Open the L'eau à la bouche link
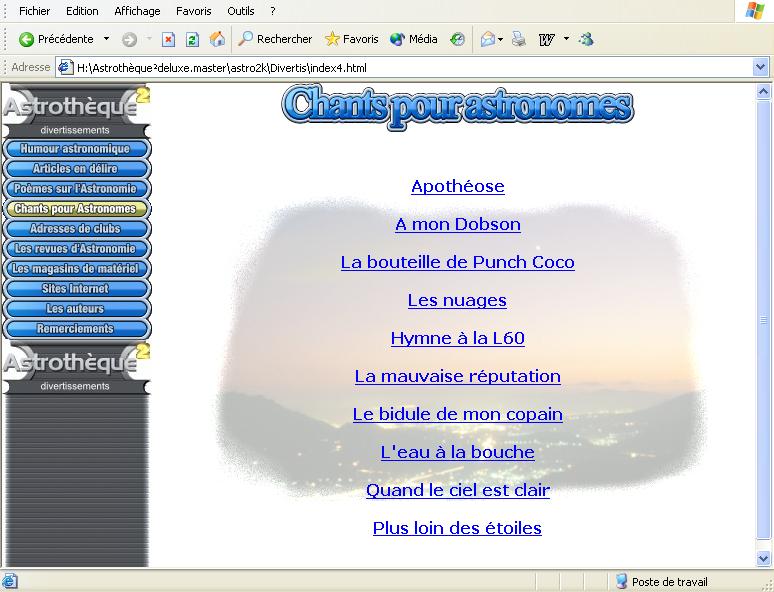The image size is (774, 592). (x=458, y=452)
